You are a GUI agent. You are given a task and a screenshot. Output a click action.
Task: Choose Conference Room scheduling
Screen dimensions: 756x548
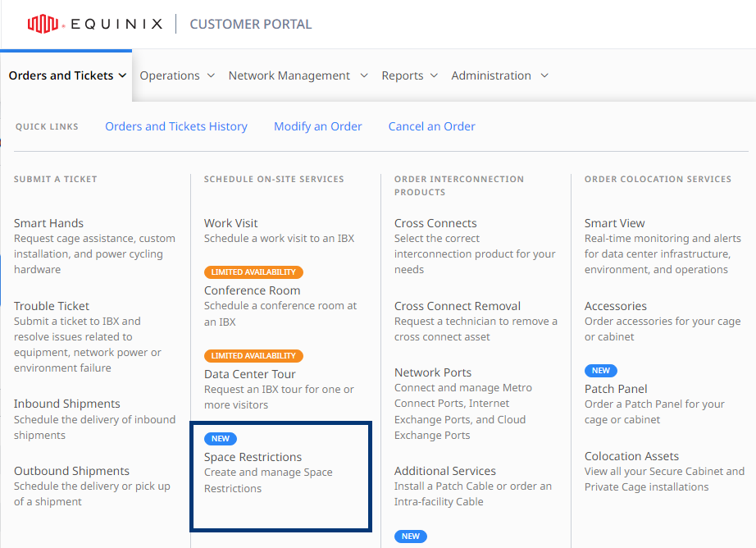pos(253,290)
